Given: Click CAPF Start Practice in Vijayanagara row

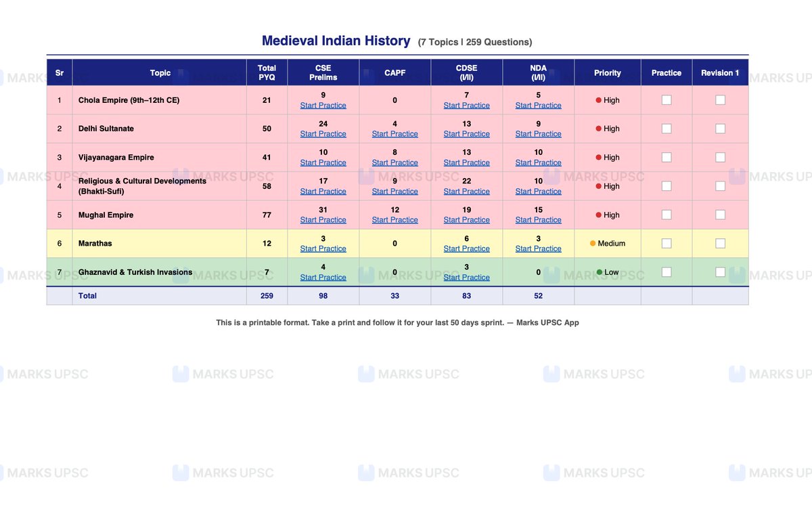Looking at the screenshot, I should click(395, 162).
